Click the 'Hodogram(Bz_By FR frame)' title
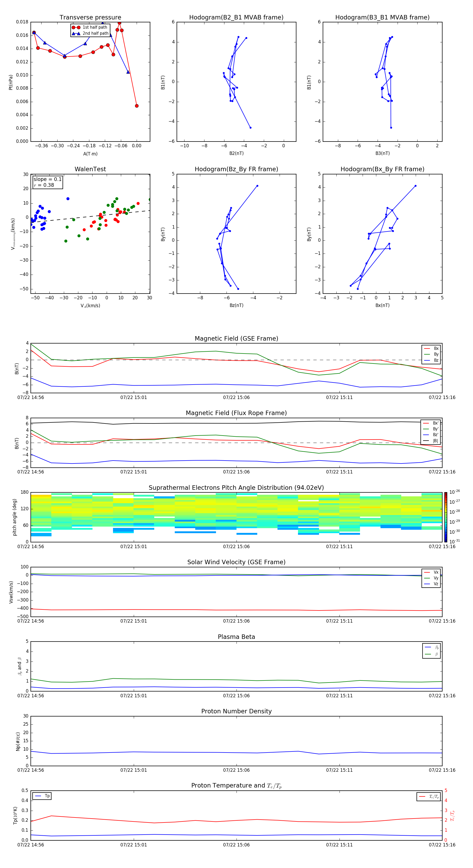This screenshot has height=868, width=473. [236, 169]
